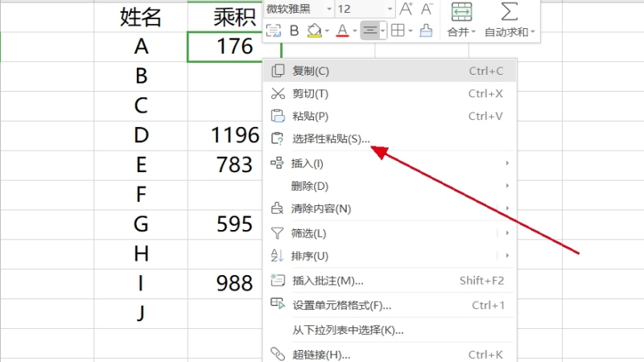Toggle bold formatting in mini toolbar

point(294,31)
